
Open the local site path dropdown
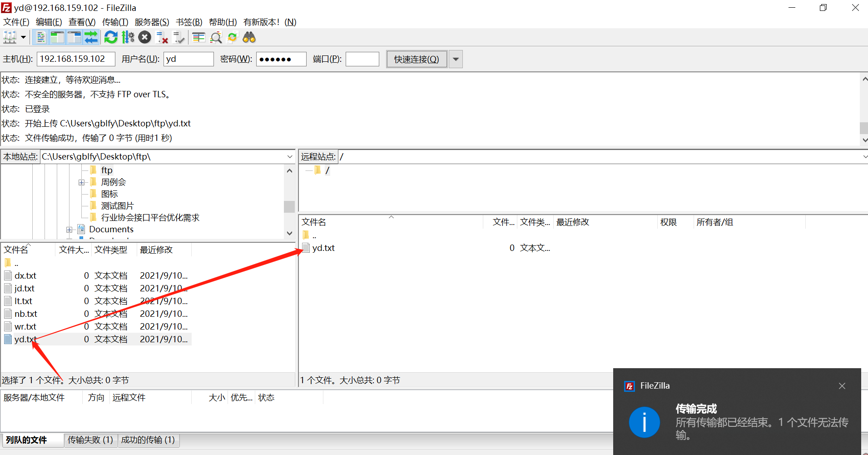[290, 157]
